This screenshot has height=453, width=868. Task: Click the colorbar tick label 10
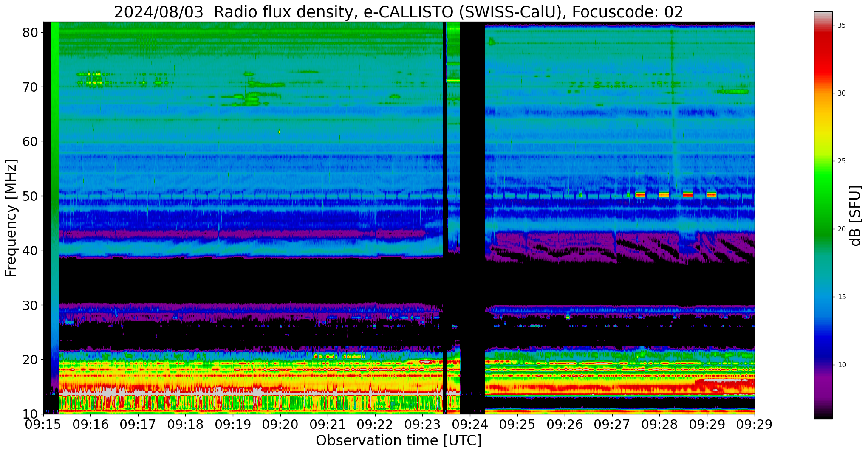point(841,365)
